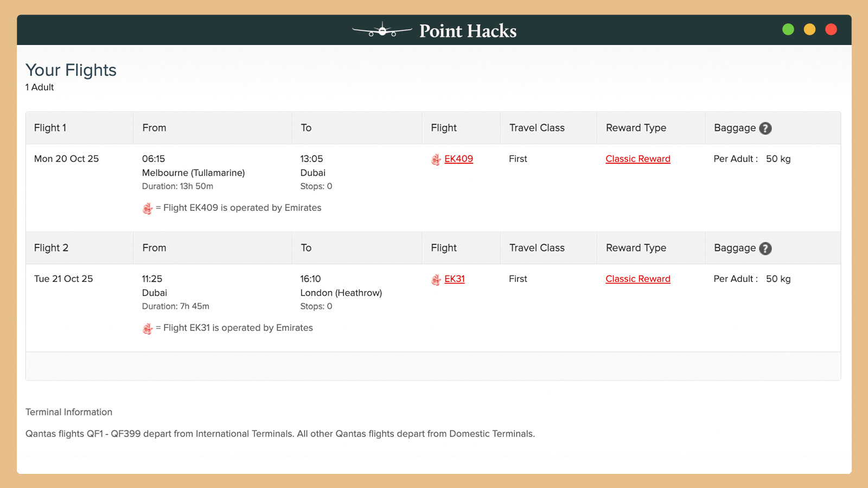Click Flight EK31 is operated by Emirates text
This screenshot has height=488, width=868.
point(238,328)
